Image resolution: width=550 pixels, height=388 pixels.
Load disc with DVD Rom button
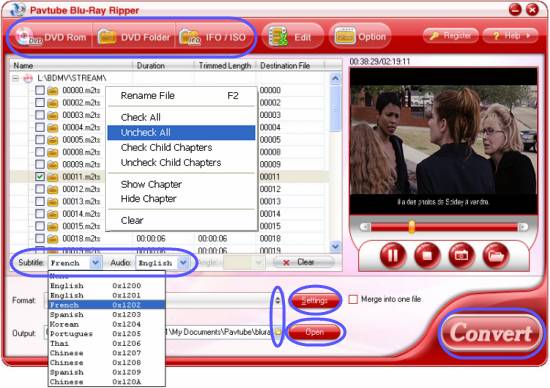pos(51,37)
